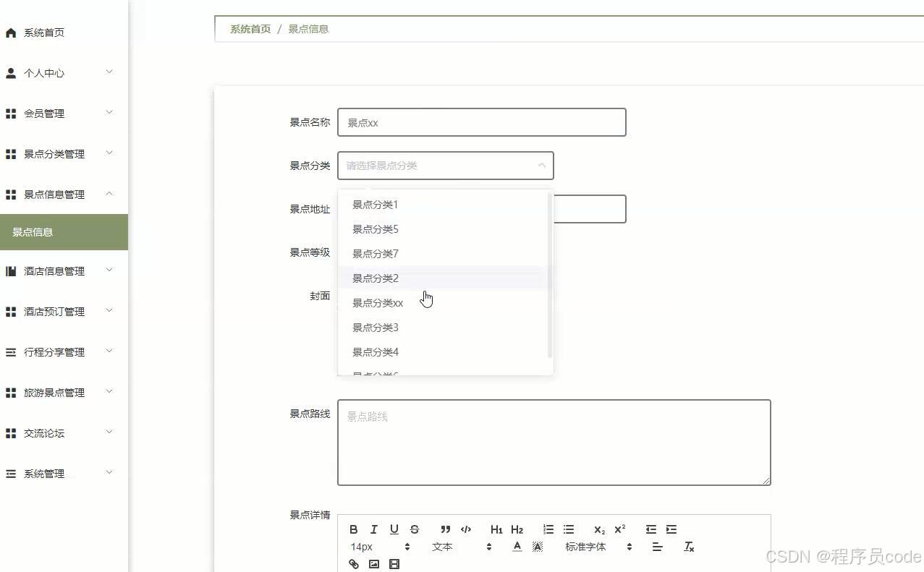Apply subscript formatting

pos(599,529)
